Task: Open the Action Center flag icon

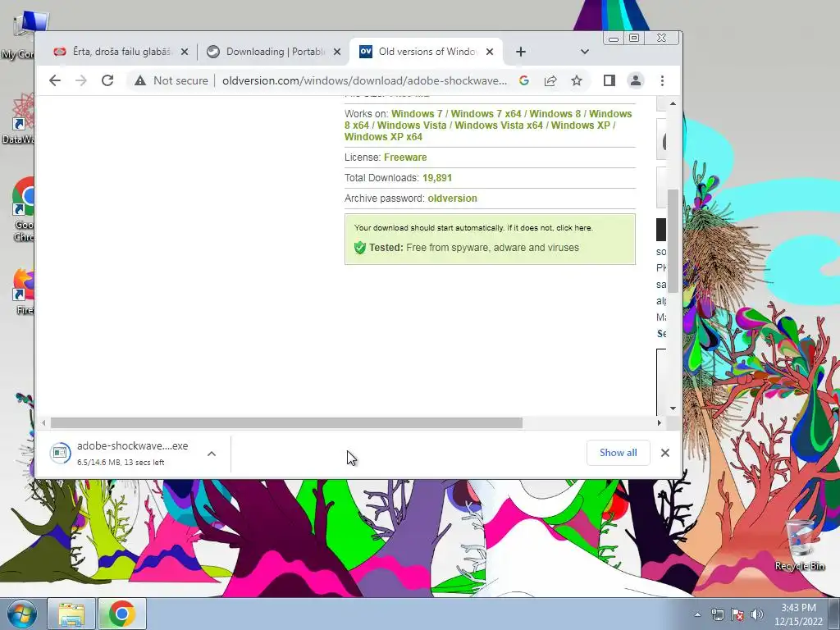Action: click(737, 614)
